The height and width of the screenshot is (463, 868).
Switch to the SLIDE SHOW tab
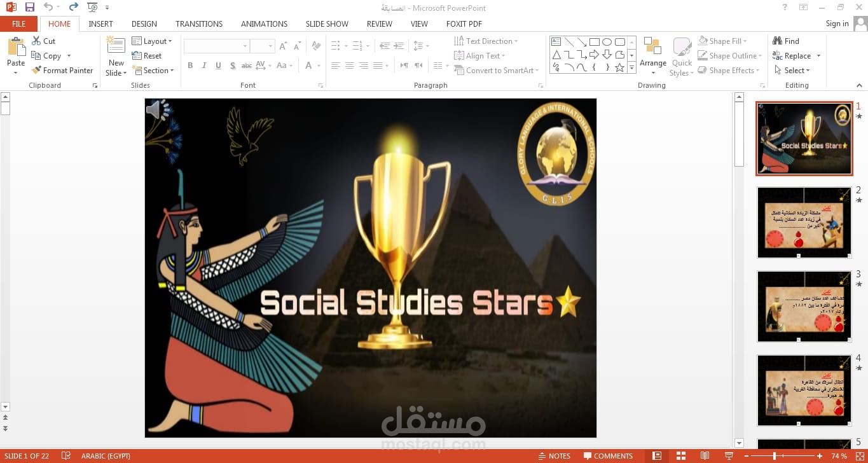(x=327, y=24)
